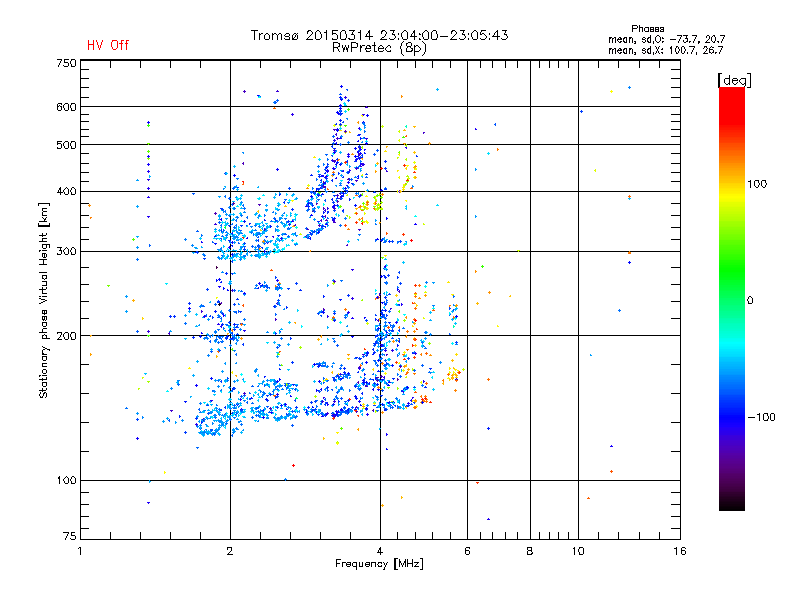
Task: Click the 'Phases' heading text
Action: click(x=647, y=29)
